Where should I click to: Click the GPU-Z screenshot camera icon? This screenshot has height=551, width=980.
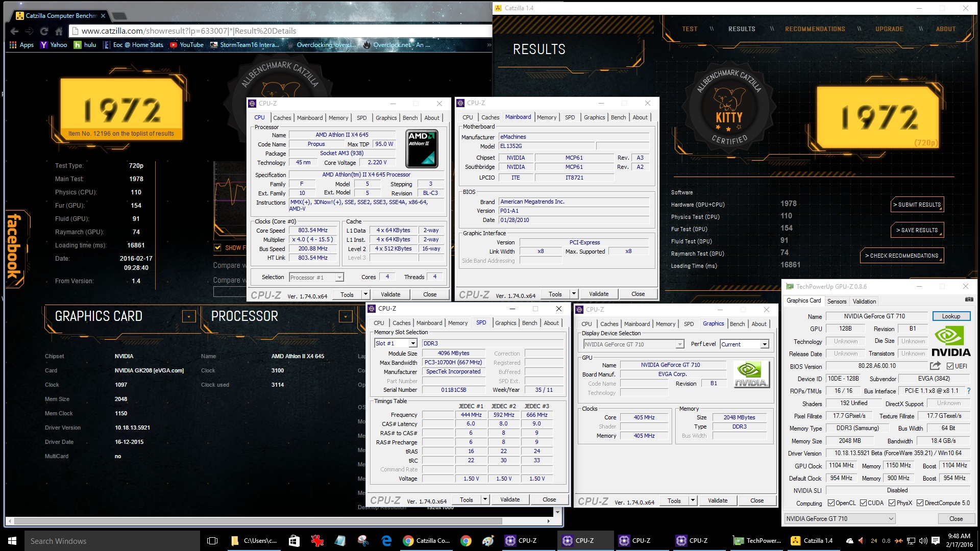coord(969,299)
